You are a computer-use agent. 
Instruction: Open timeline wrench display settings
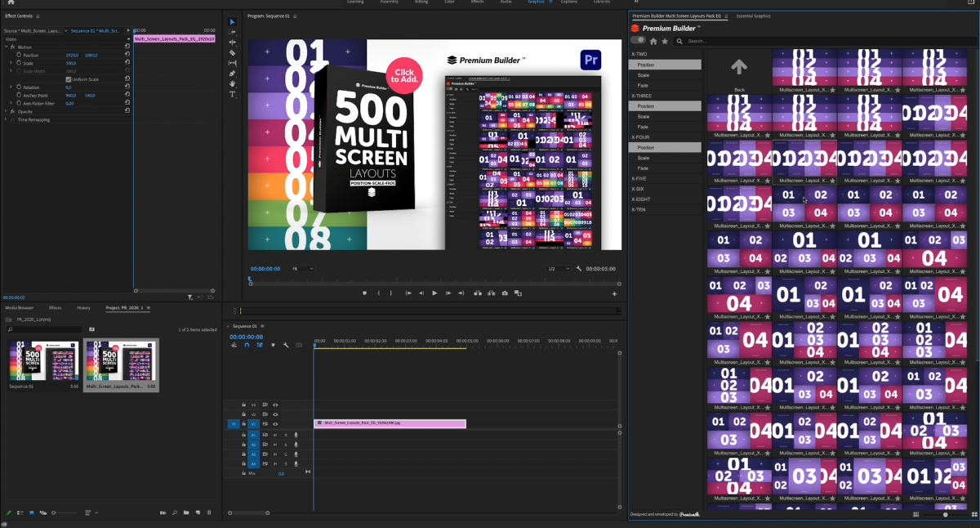pos(286,345)
